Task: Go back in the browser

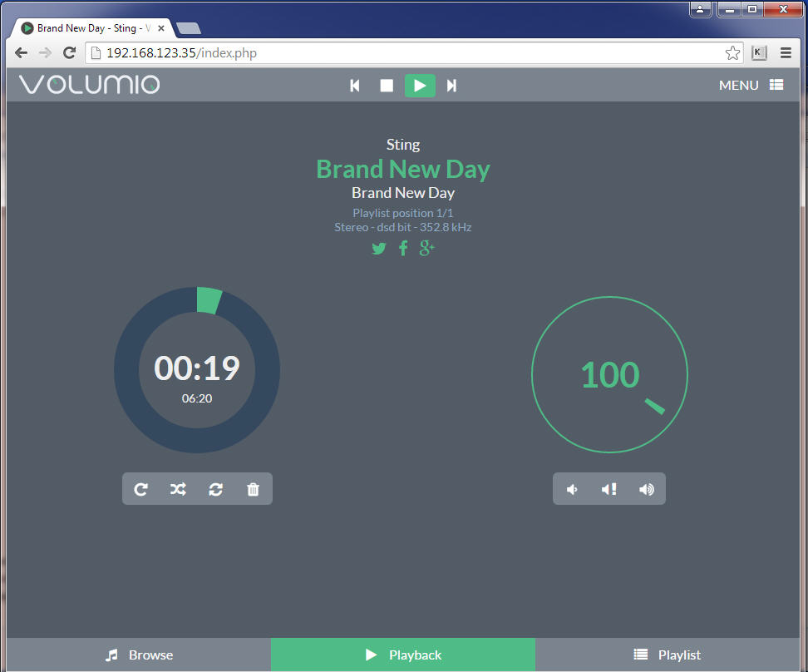Action: pos(21,52)
